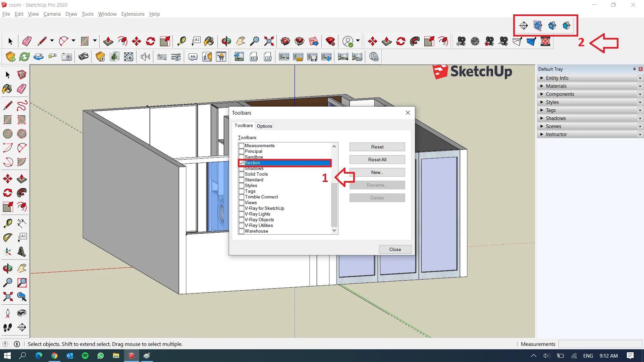
Task: Select the Push/Pull tool in left toolbar
Action: (x=22, y=179)
